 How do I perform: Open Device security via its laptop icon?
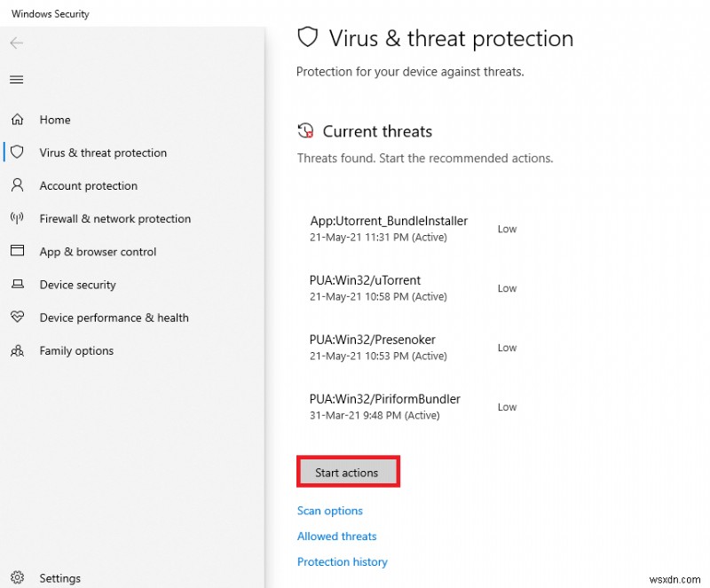(x=18, y=285)
